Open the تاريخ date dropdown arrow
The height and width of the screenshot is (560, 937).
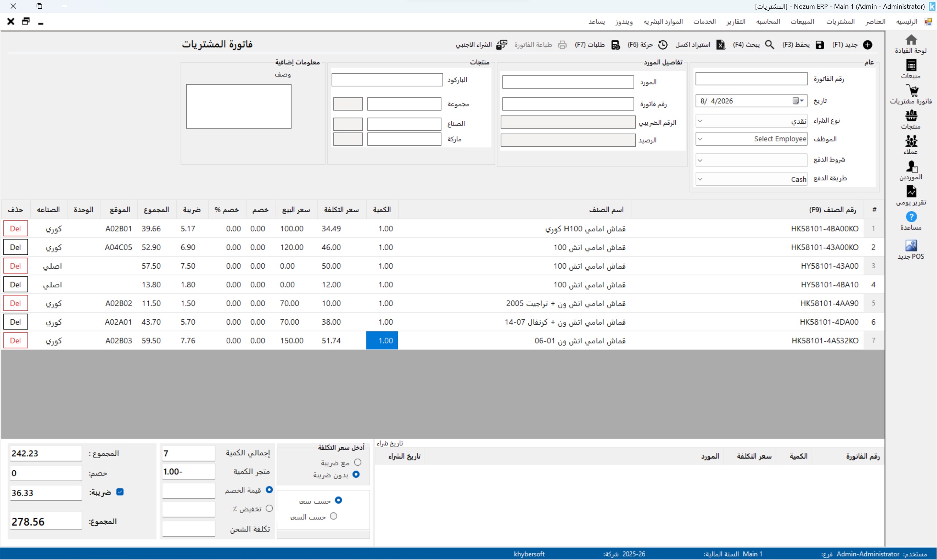click(802, 101)
